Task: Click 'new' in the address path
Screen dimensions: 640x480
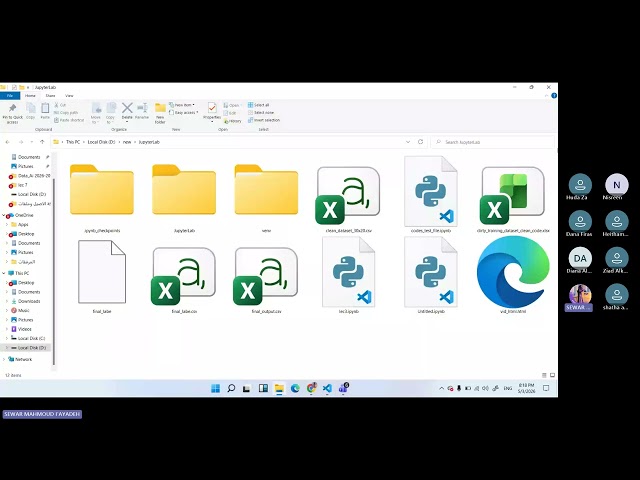Action: click(127, 142)
